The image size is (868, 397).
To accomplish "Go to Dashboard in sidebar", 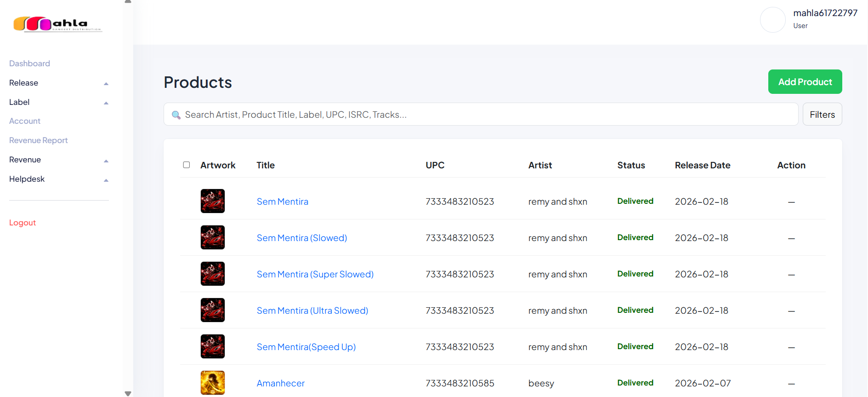I will pos(29,63).
